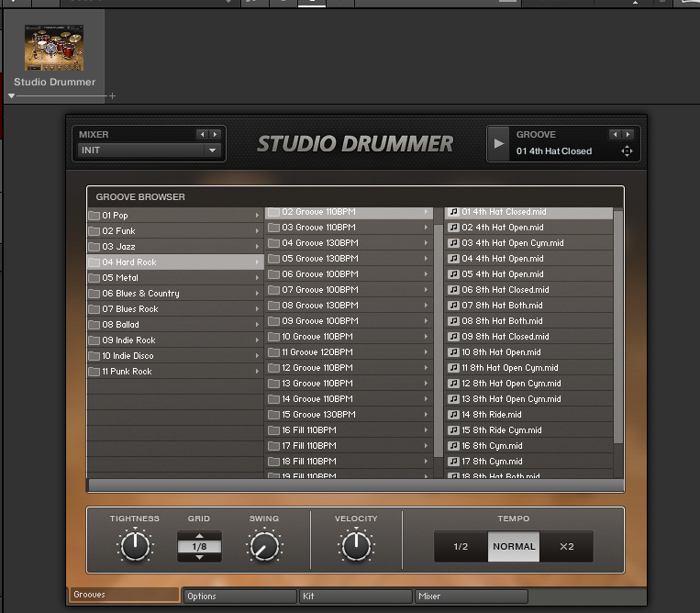
Task: Set tempo to 1/2 half-time
Action: click(x=461, y=547)
